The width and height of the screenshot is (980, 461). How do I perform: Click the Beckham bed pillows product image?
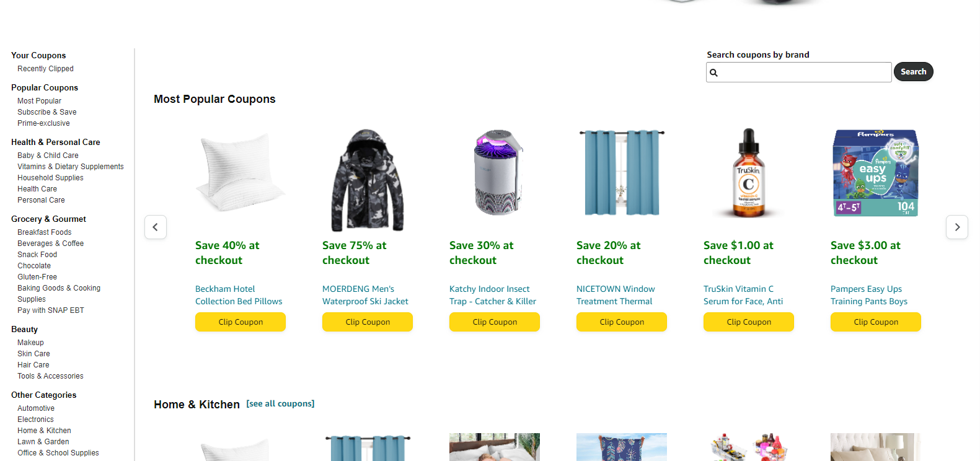[x=241, y=173]
